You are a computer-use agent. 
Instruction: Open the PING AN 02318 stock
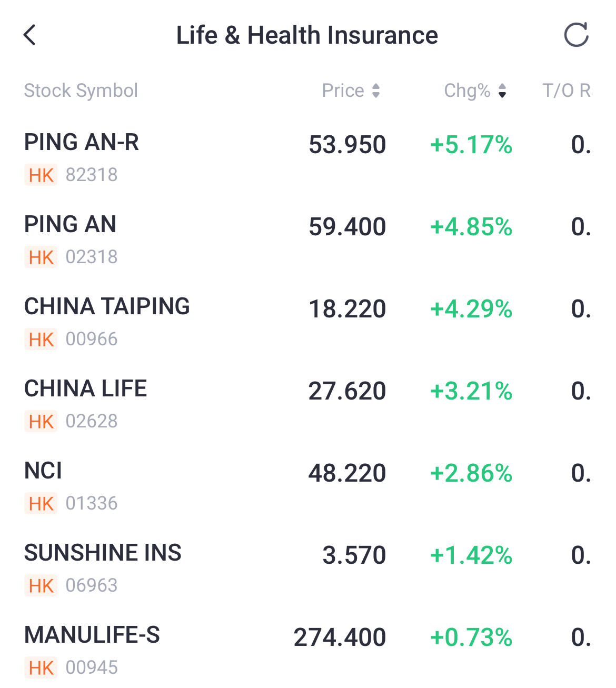click(x=71, y=225)
